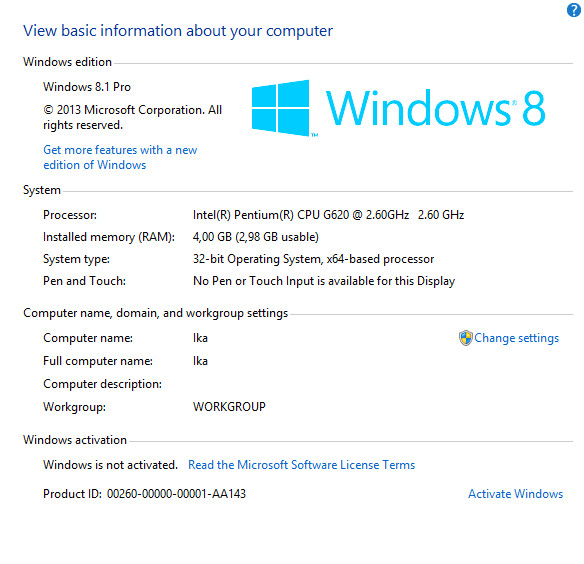Click the Ika value beside Full computer name

pos(200,361)
